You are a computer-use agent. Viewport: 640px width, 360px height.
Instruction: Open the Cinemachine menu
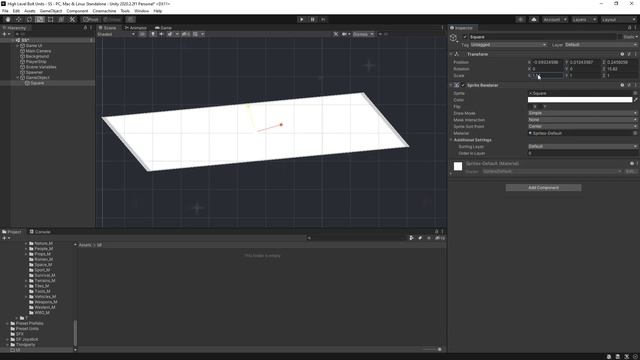click(x=104, y=11)
